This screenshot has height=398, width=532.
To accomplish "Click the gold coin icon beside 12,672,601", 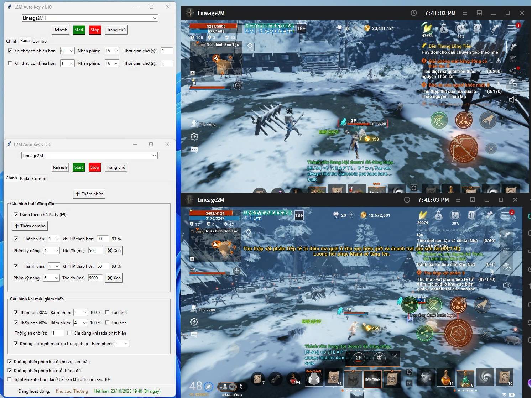I will point(363,215).
